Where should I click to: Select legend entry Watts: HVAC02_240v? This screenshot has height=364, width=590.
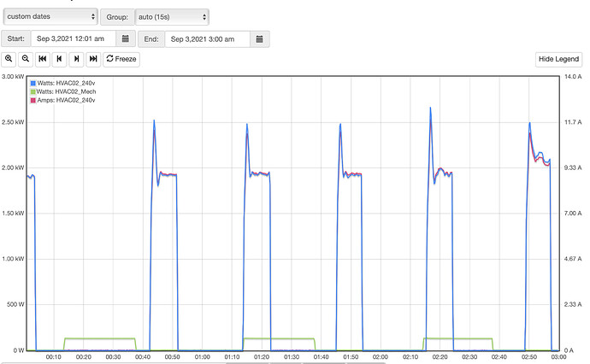pyautogui.click(x=66, y=83)
